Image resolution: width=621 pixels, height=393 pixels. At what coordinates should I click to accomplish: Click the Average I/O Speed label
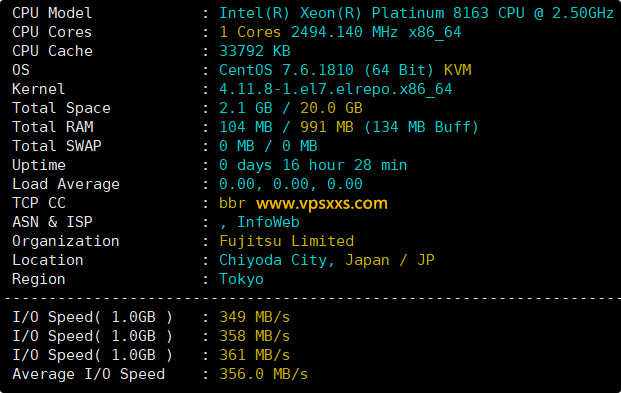[88, 374]
